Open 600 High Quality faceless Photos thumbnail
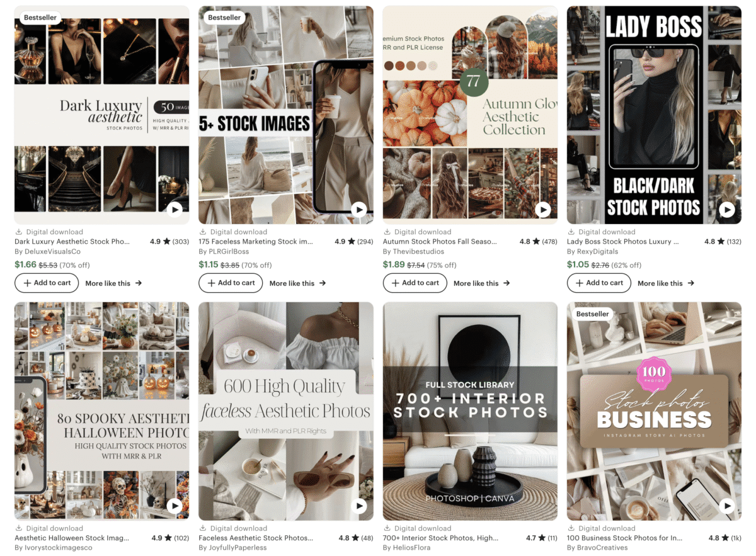Image resolution: width=756 pixels, height=556 pixels. (286, 411)
